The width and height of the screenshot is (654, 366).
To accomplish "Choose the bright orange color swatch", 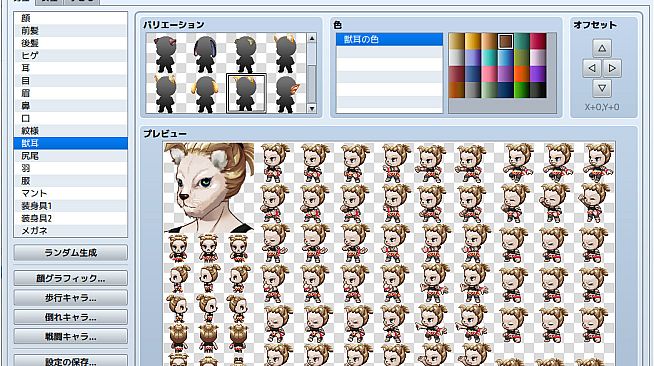I will coord(522,74).
